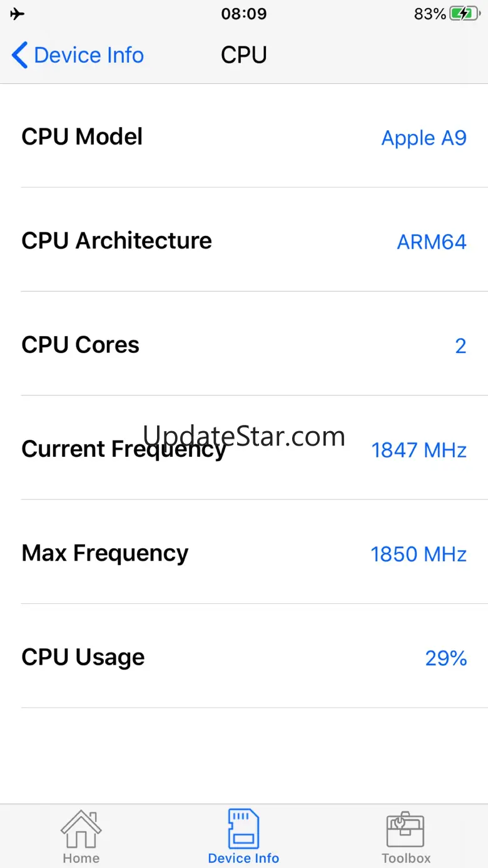This screenshot has height=868, width=488.
Task: Tap the 08:09 clock in status bar
Action: click(244, 14)
